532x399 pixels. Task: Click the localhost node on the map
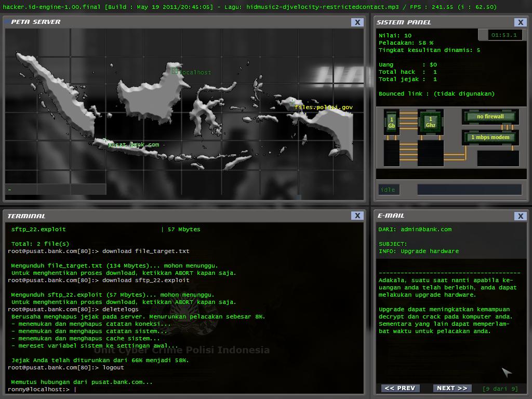click(x=175, y=72)
